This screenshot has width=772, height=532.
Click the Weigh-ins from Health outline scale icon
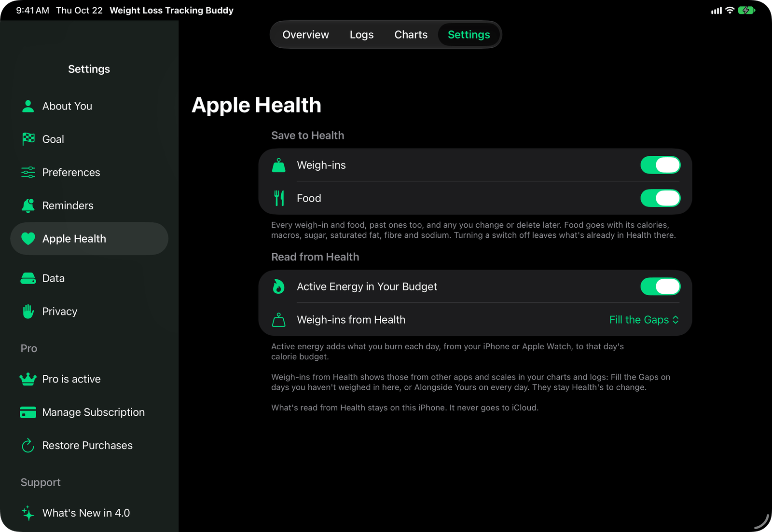pyautogui.click(x=278, y=320)
